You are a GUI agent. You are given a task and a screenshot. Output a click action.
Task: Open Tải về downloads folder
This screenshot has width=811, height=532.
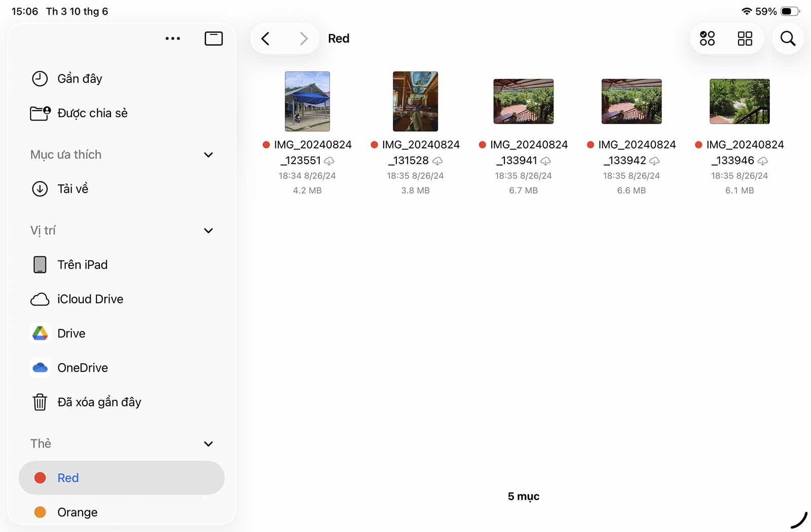(x=72, y=188)
